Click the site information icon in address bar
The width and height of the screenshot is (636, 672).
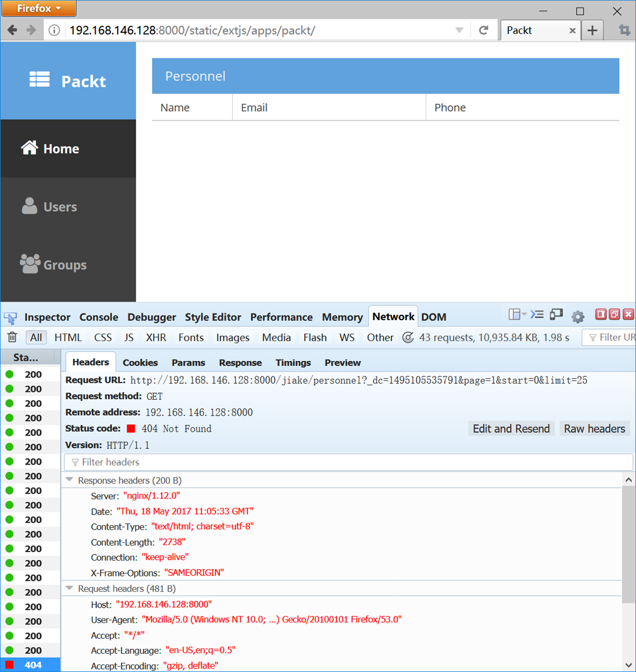pos(54,31)
